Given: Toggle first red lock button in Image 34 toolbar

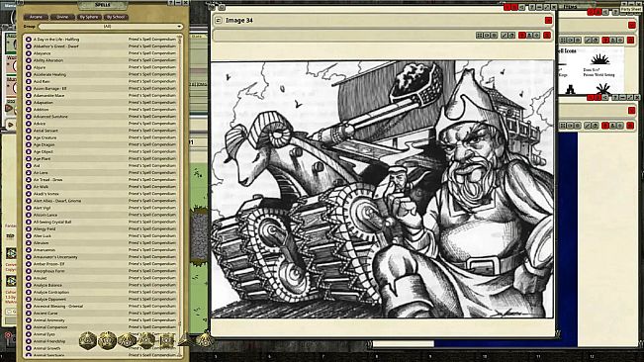Looking at the screenshot, I should pyautogui.click(x=522, y=36).
